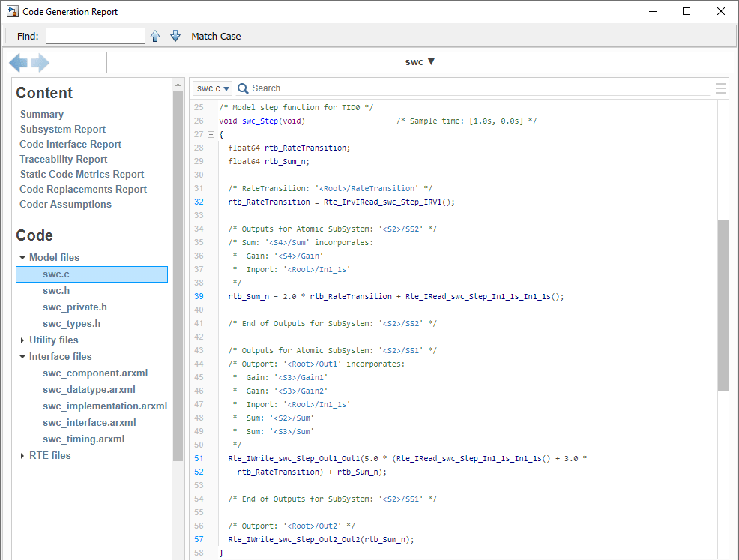Click the find next down arrow
Viewport: 739px width, 560px height.
coord(175,36)
